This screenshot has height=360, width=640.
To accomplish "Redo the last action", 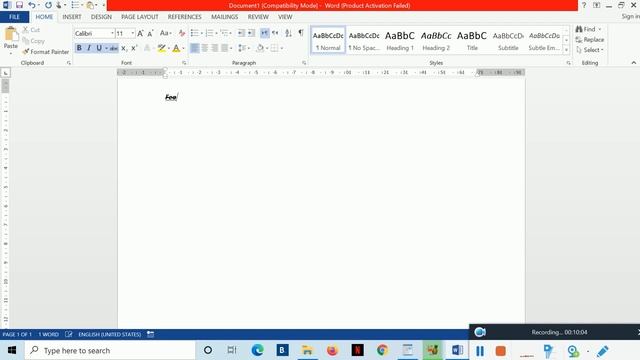I will pyautogui.click(x=48, y=5).
